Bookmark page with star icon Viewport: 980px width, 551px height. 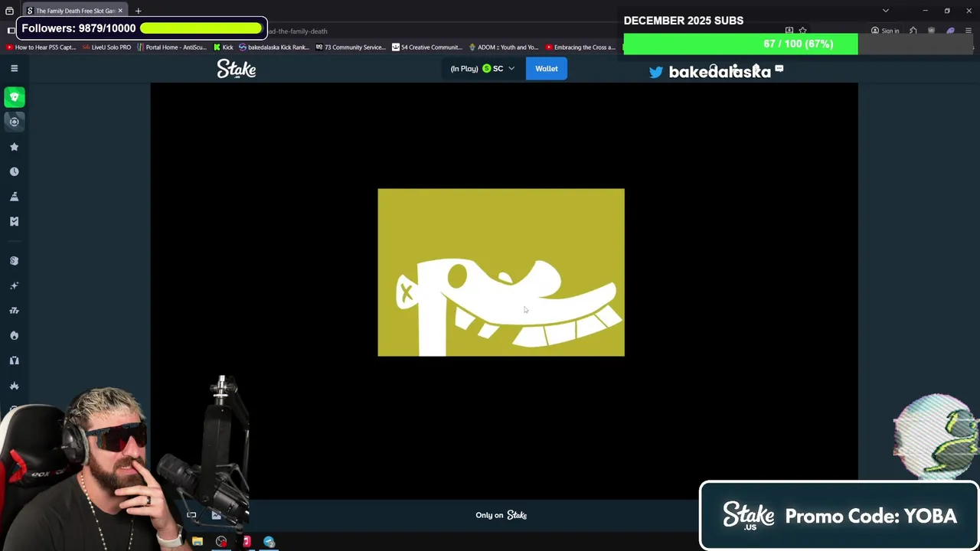[x=802, y=31]
